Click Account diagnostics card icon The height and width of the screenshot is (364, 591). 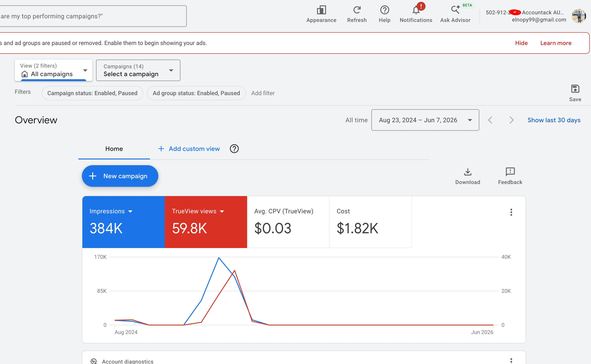(x=93, y=361)
